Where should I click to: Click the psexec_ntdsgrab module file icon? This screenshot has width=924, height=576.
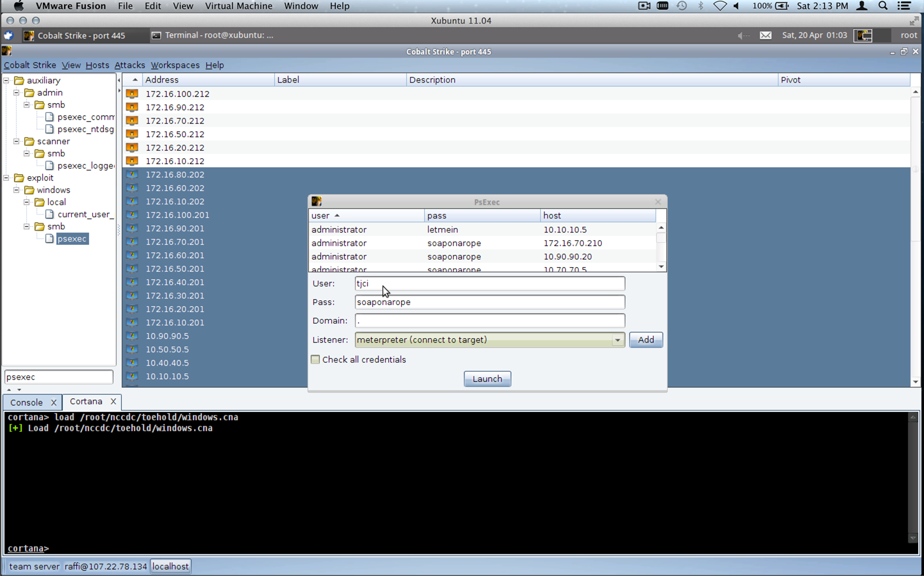(50, 129)
